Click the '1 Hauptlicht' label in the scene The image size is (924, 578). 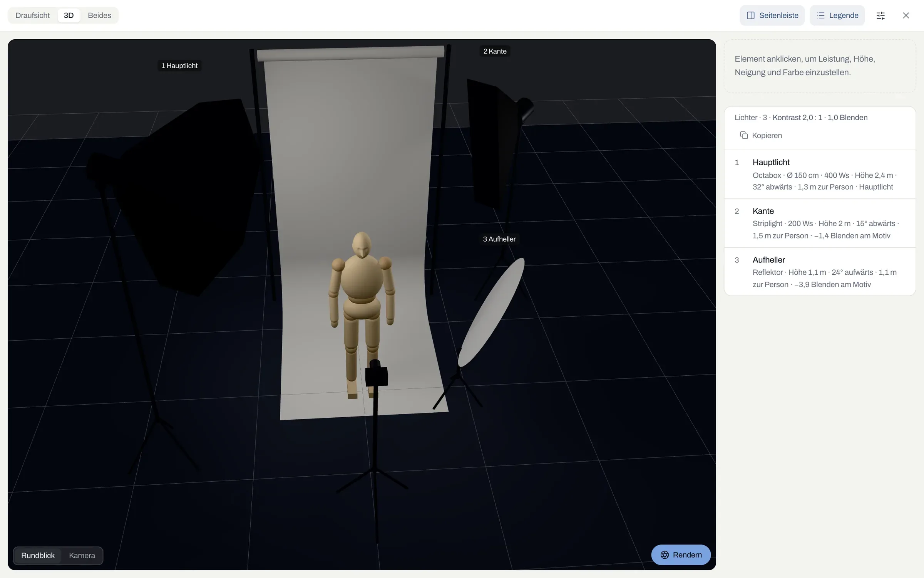(x=179, y=66)
